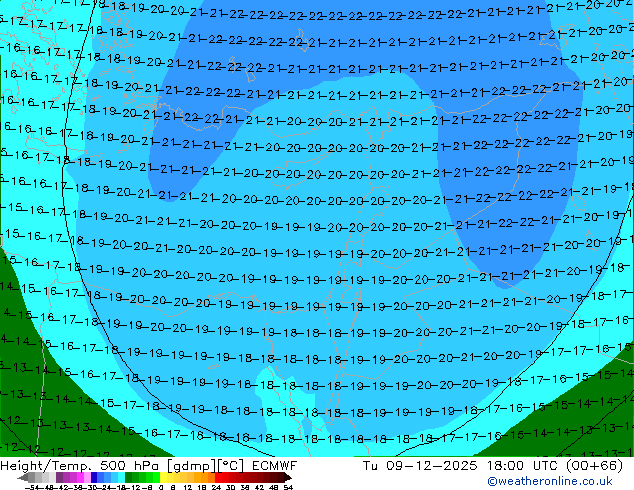Pick the dark green swatch in the legend
This screenshot has height=490, width=634.
[x=129, y=477]
